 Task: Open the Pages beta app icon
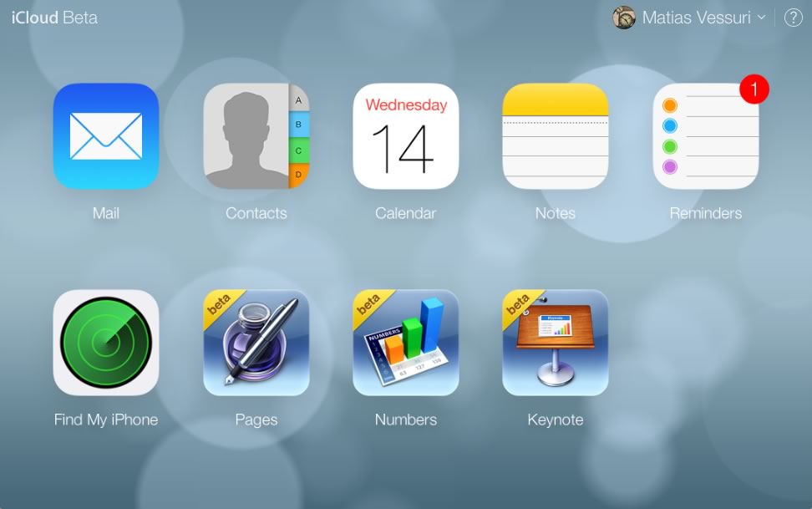click(x=256, y=342)
